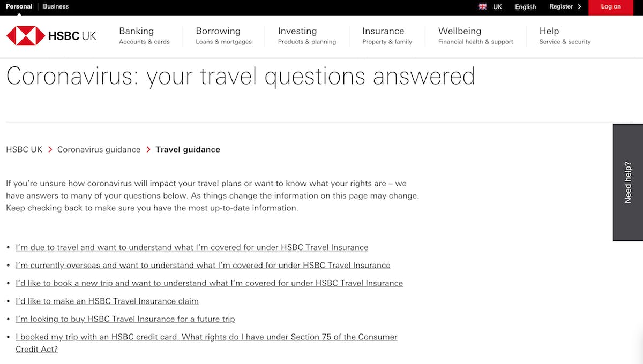The height and width of the screenshot is (364, 643).
Task: Select the UK flag country selector
Action: (x=490, y=7)
